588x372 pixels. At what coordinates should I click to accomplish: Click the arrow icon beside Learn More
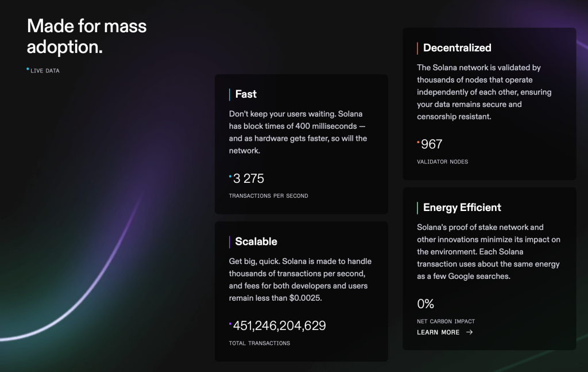tap(470, 332)
